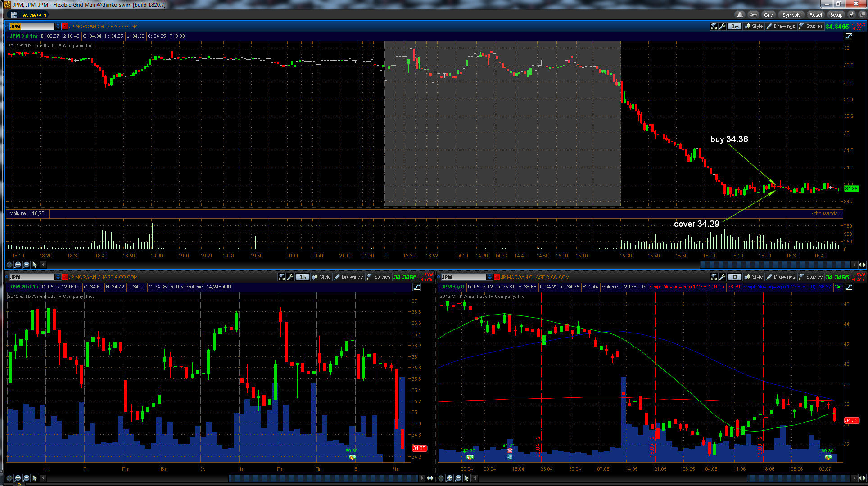Zoom out on bottom-left hourly chart

(26, 478)
